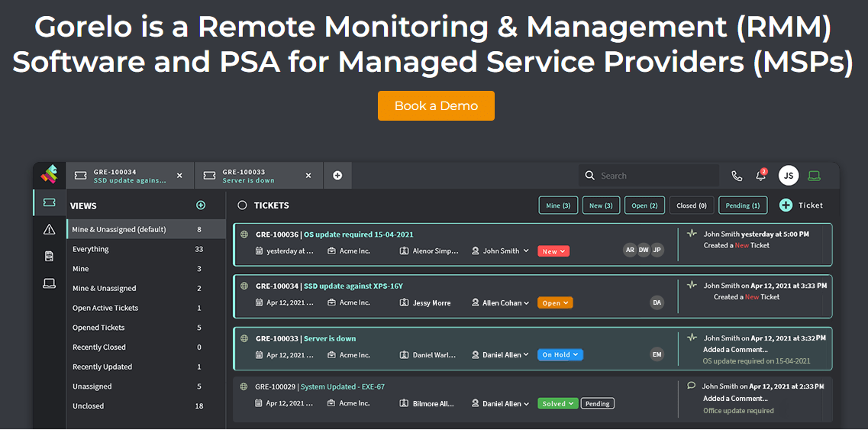Open the notifications bell icon

click(x=761, y=176)
